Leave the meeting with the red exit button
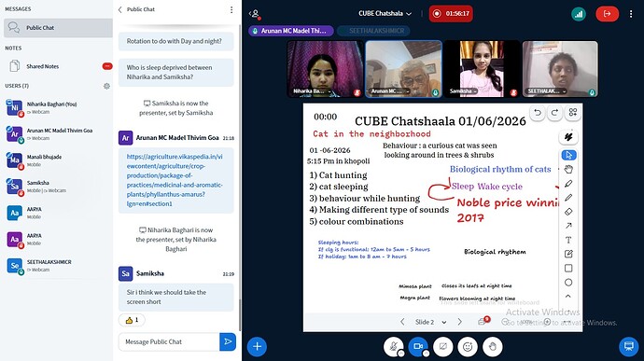Screen dimensions: 644x361 coord(607,14)
